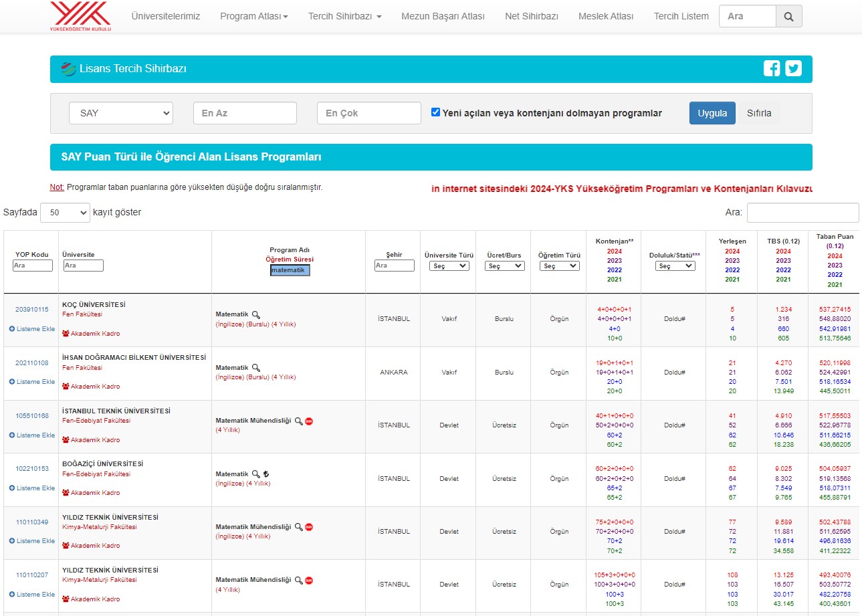Click magnifier icon in row 110110349

298,527
